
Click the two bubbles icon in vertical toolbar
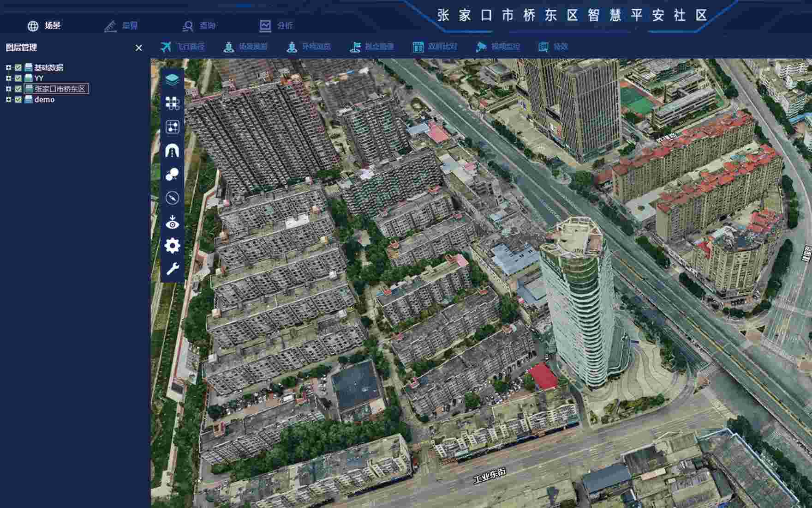(x=172, y=174)
